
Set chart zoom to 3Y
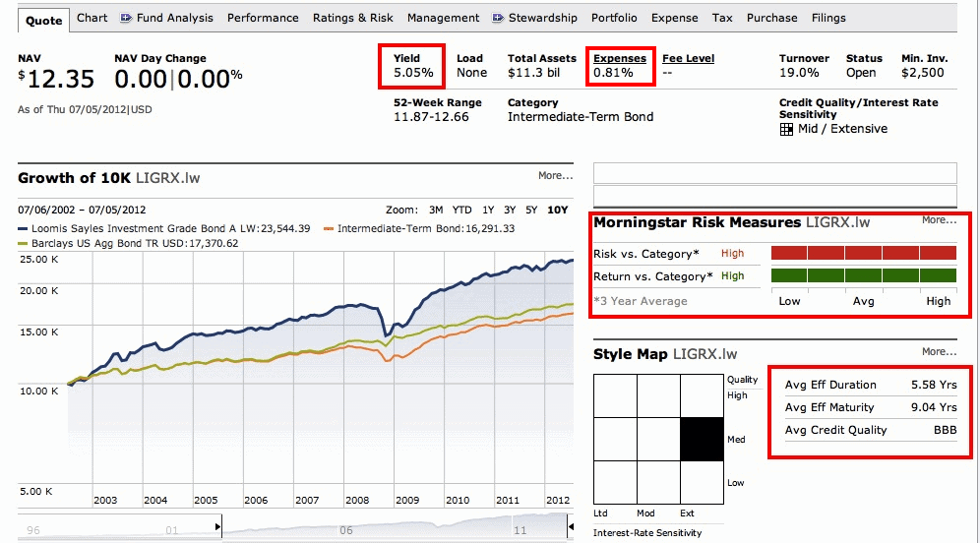click(510, 210)
